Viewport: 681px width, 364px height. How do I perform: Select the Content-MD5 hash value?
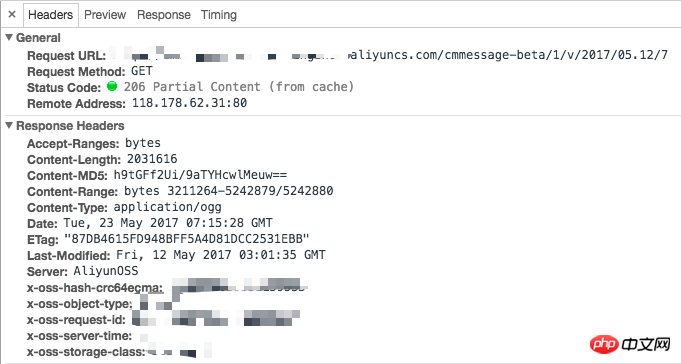[x=200, y=175]
